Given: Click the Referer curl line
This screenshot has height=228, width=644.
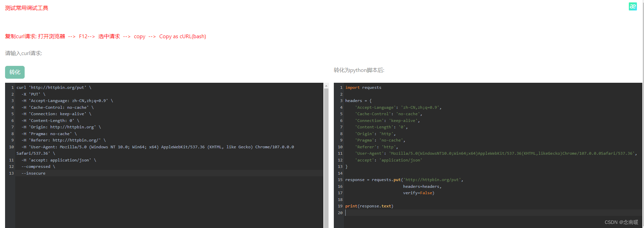Looking at the screenshot, I should tap(64, 140).
